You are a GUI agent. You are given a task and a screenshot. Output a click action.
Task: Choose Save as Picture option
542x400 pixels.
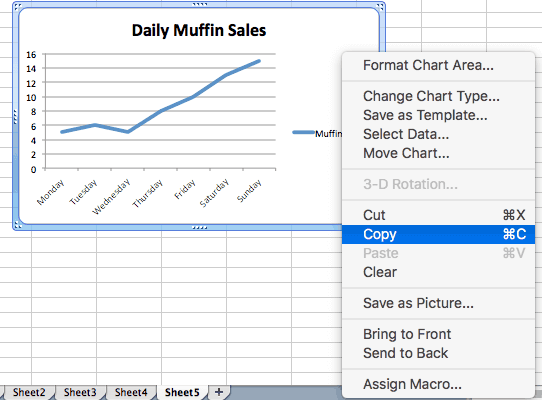pyautogui.click(x=438, y=303)
